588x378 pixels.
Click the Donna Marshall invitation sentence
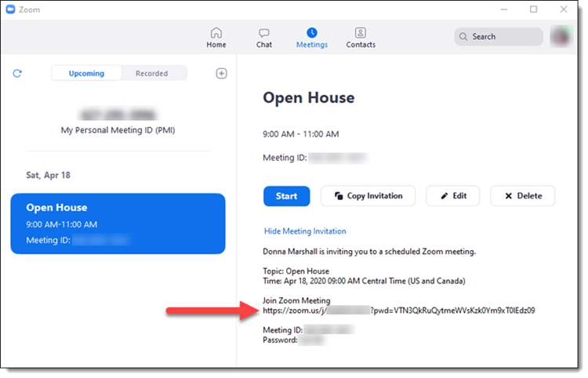[369, 251]
